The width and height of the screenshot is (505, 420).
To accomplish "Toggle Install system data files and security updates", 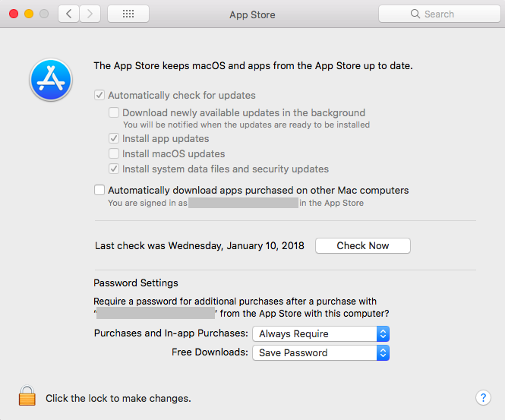I will [x=114, y=169].
